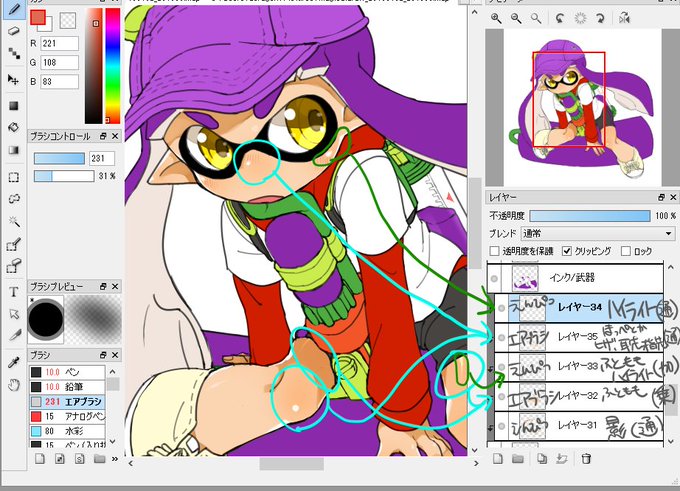Activate the Hand pan tool
Image resolution: width=680 pixels, height=491 pixels.
(x=13, y=384)
